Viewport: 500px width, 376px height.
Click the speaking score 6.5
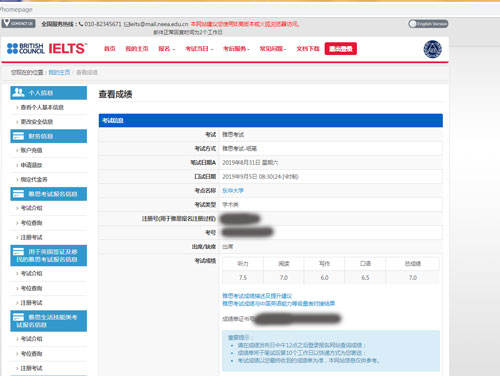click(365, 278)
